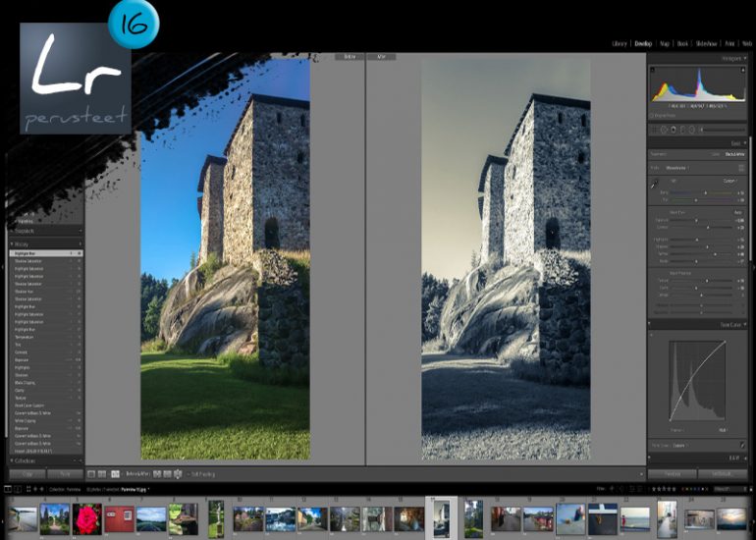Open the Library module
This screenshot has height=540, width=756.
[x=619, y=43]
